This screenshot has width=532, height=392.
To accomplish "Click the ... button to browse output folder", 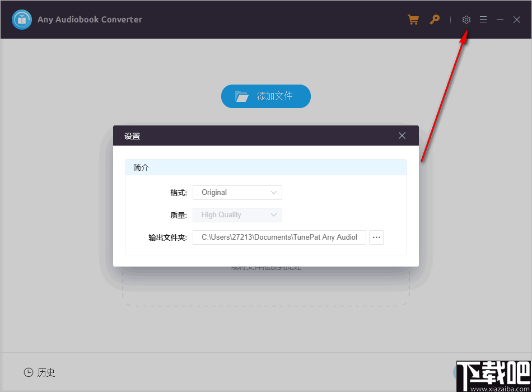I will point(376,237).
